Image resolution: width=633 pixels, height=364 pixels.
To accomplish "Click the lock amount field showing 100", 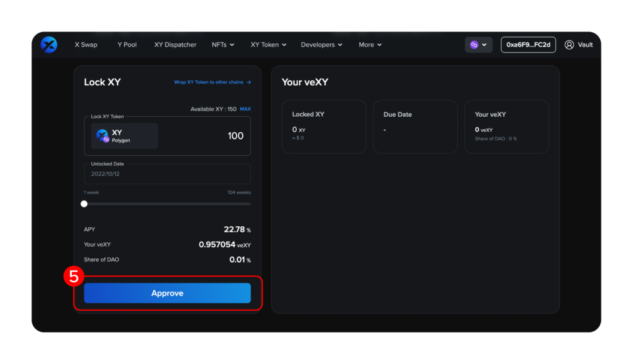I will point(236,136).
